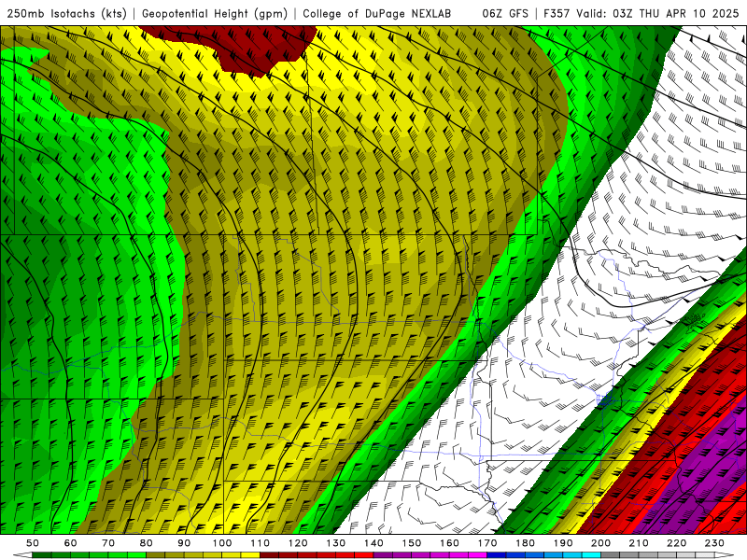
Task: Pick the bright yellow swatch between 100 and 110
Action: point(250,555)
